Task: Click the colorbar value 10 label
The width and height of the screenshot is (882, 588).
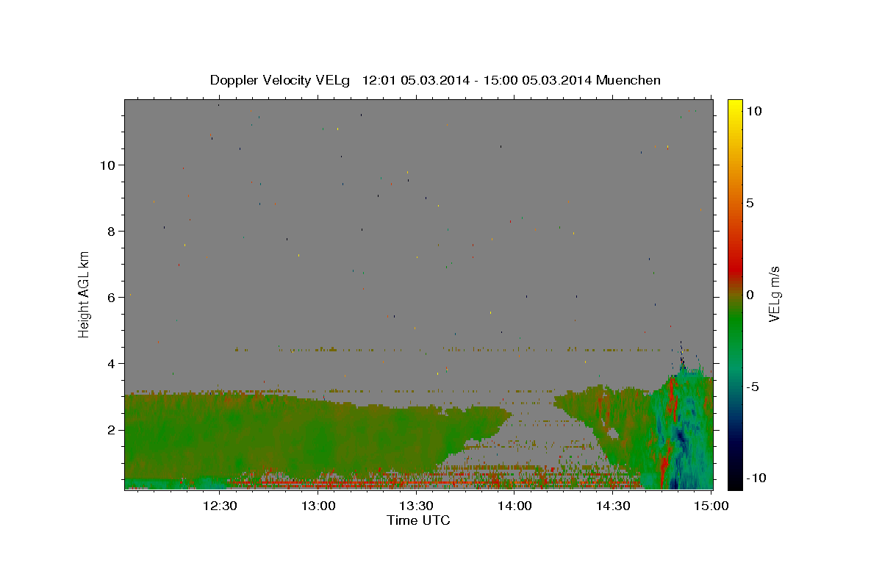Action: coord(753,111)
